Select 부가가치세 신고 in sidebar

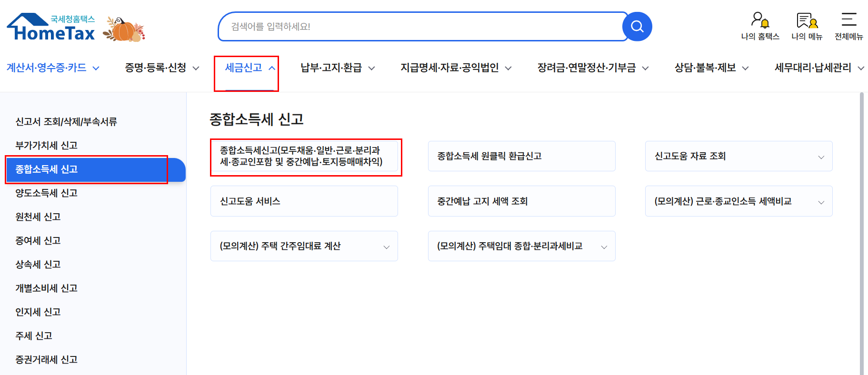point(46,145)
